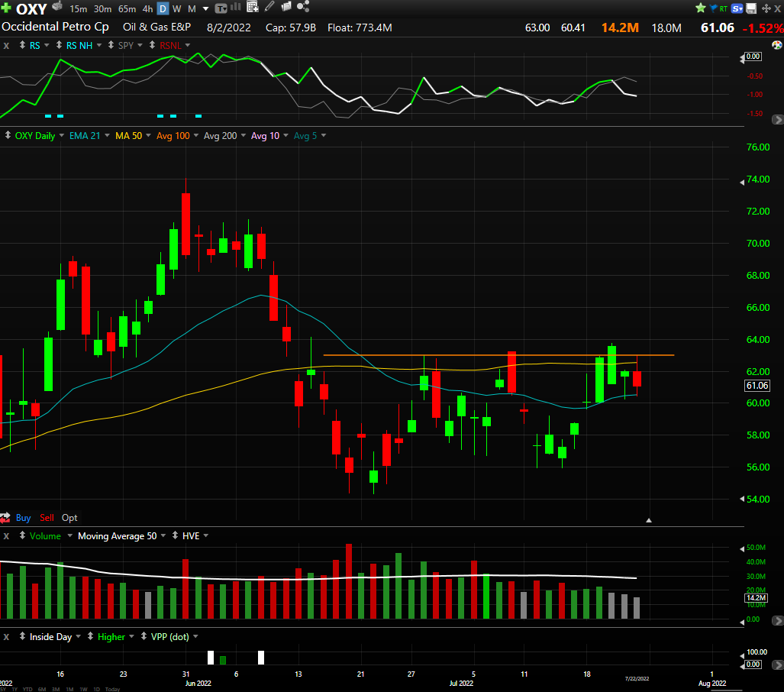Open the color palette wheel icon
This screenshot has height=692, width=784.
point(777,45)
